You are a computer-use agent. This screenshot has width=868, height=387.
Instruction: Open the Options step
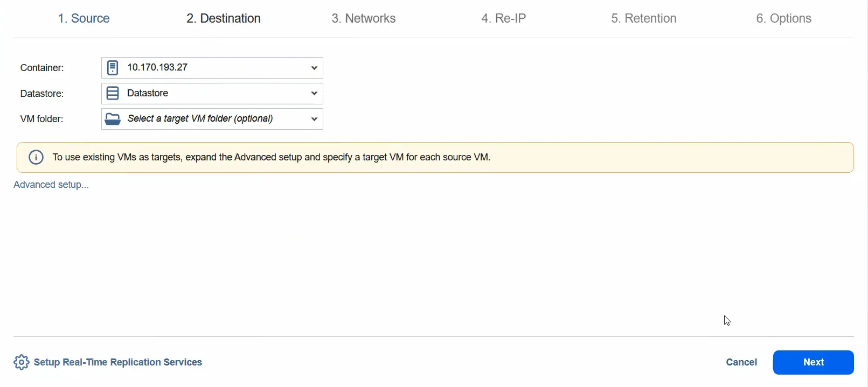click(784, 18)
